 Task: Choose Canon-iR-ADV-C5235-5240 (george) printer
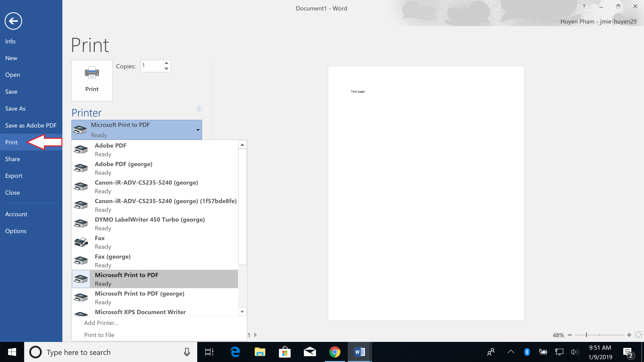pos(155,187)
